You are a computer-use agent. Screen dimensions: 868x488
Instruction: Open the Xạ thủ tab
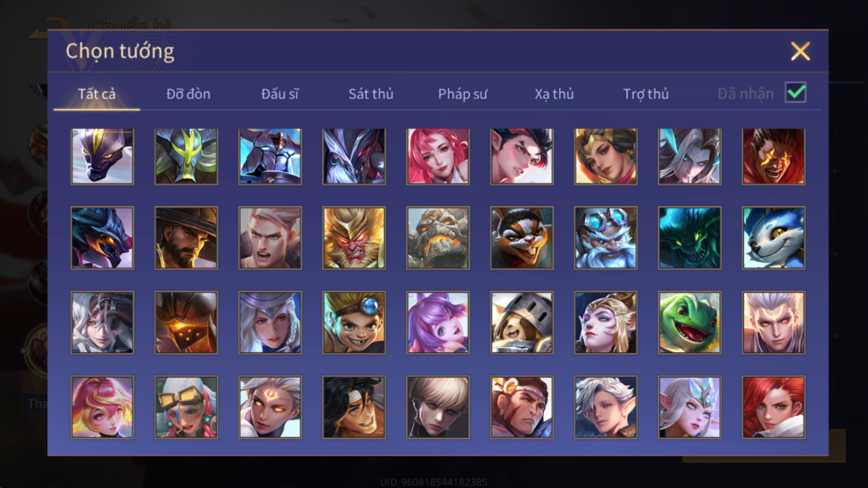coord(554,94)
